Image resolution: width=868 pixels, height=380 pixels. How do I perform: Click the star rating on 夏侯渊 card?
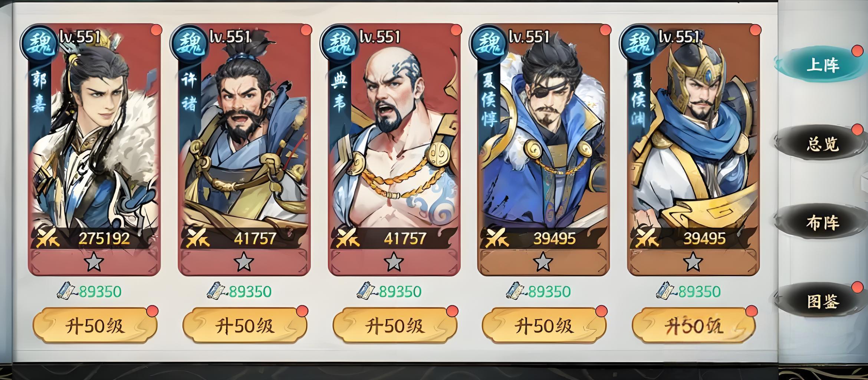click(693, 262)
